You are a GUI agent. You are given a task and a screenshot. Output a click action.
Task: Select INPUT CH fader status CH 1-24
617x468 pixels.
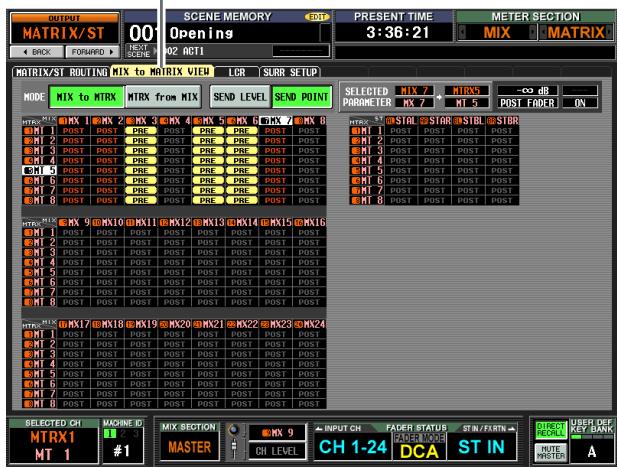point(353,447)
